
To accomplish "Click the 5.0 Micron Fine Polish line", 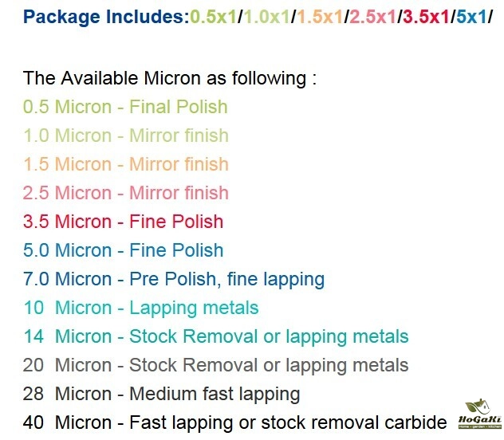I will click(123, 250).
